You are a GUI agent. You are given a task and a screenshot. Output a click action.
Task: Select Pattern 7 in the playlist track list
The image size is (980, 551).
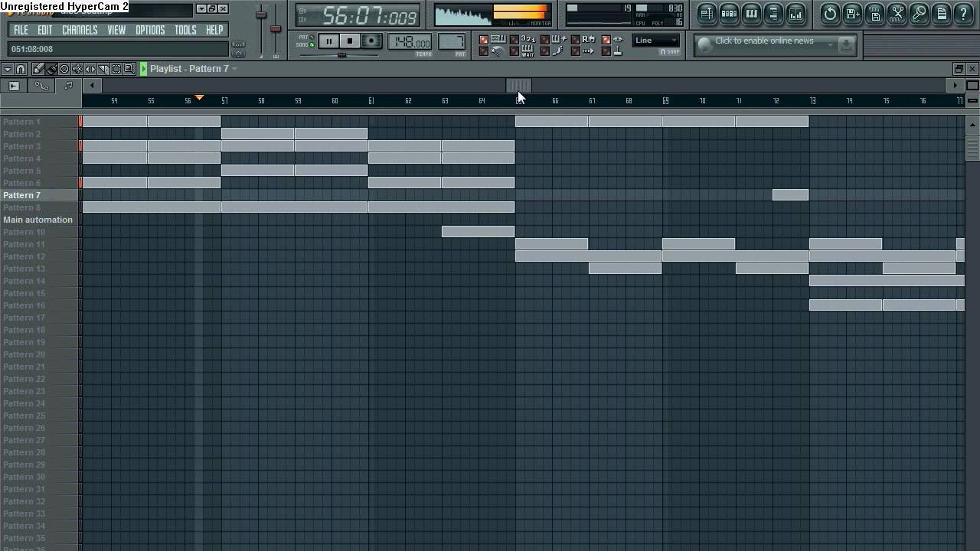tap(40, 195)
